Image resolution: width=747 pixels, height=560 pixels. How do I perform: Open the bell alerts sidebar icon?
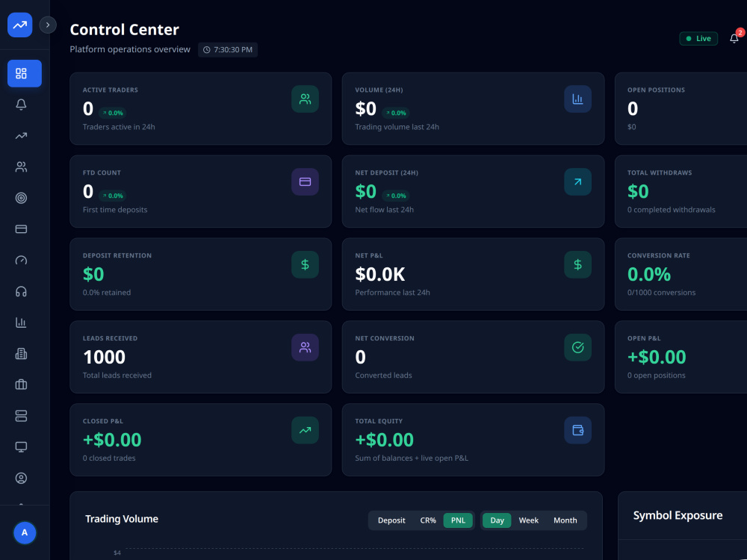(x=21, y=105)
